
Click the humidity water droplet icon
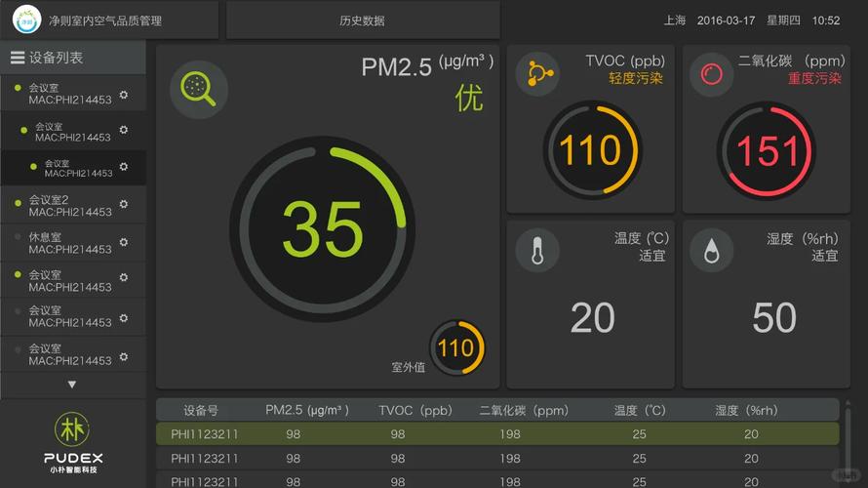(712, 251)
